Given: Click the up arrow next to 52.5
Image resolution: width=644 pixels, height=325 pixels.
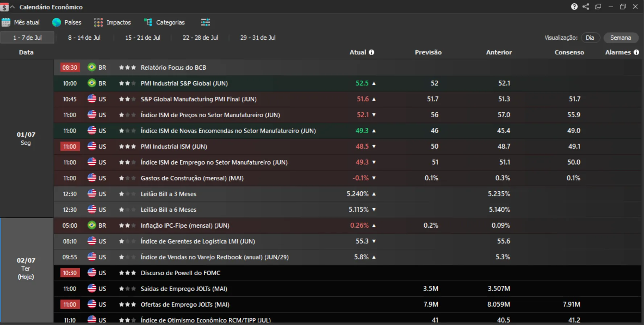Looking at the screenshot, I should (374, 84).
